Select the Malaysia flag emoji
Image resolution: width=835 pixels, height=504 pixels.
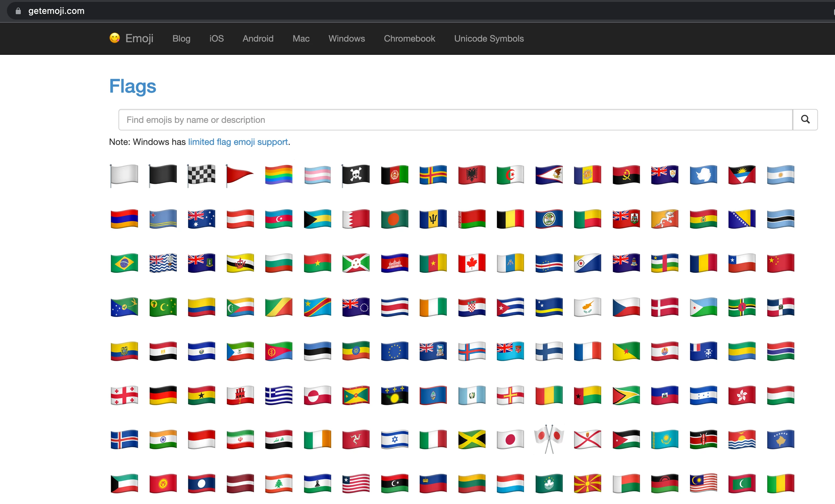click(704, 483)
